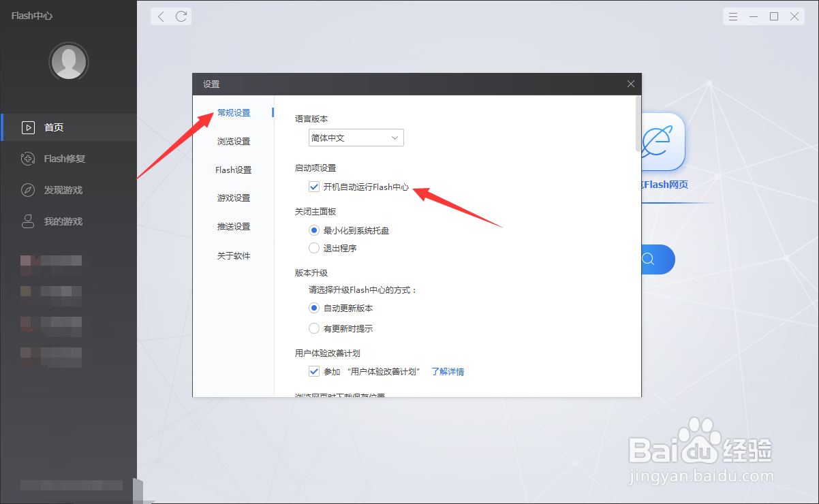This screenshot has width=819, height=504.
Task: Click the user avatar icon
Action: [x=69, y=62]
